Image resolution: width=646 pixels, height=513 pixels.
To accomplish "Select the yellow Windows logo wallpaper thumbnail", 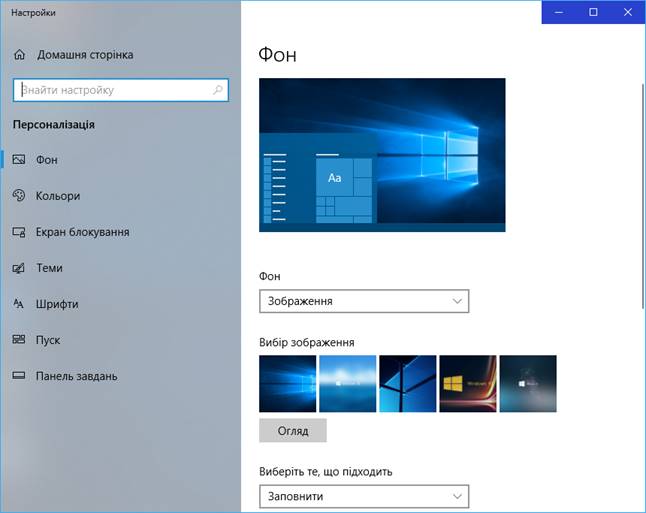I will click(x=468, y=384).
